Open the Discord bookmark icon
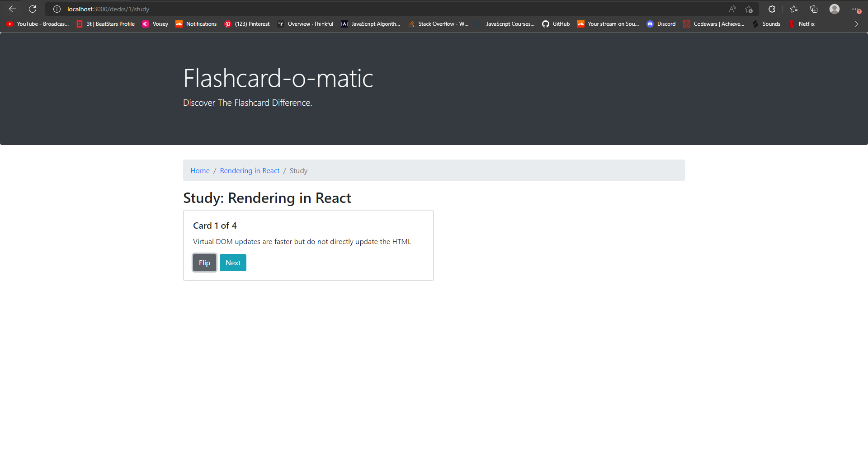This screenshot has height=456, width=868. (651, 24)
